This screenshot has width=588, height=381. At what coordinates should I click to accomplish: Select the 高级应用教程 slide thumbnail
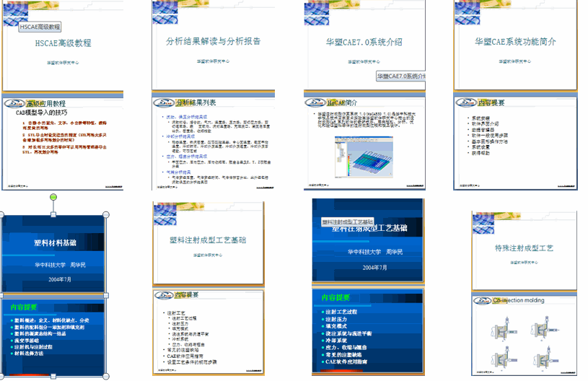click(x=63, y=144)
